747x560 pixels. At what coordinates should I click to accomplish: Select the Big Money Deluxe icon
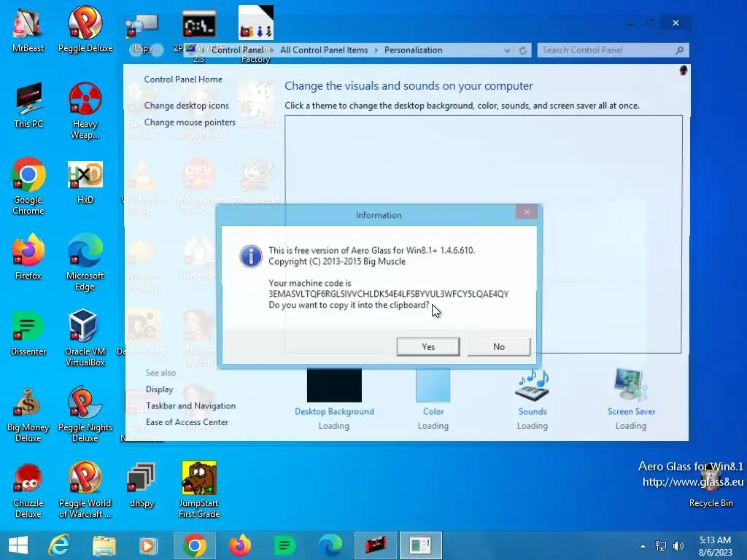pyautogui.click(x=28, y=414)
